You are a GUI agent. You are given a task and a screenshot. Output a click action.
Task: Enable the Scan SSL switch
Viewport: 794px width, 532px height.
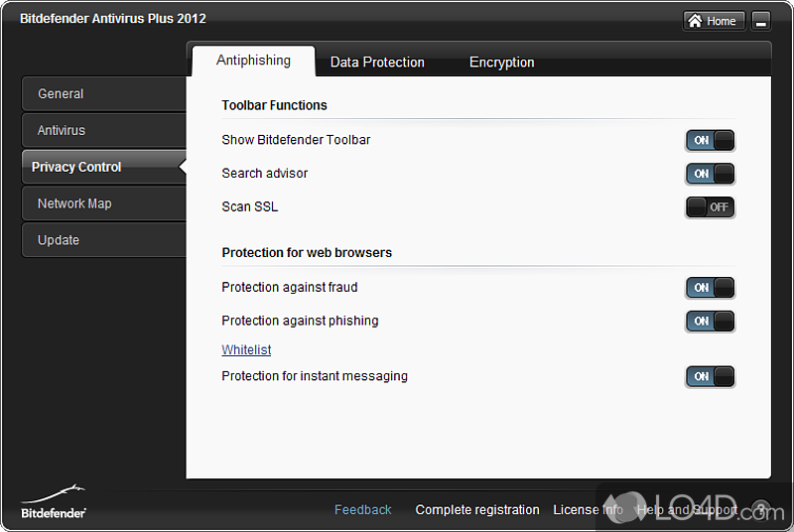click(711, 207)
